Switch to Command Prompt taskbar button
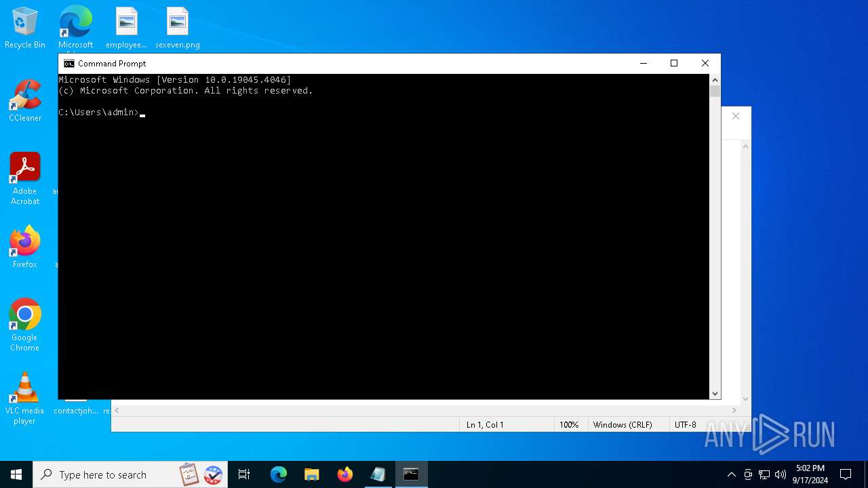 (x=412, y=474)
